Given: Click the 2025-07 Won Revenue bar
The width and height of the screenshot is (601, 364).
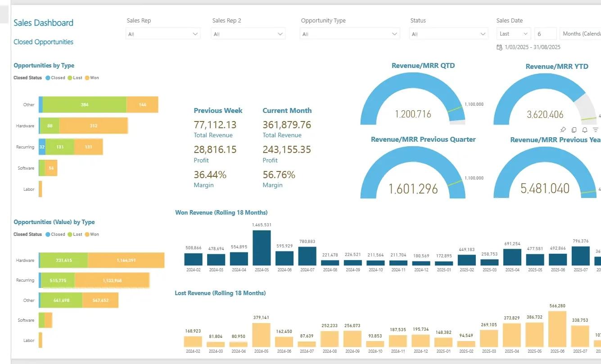Looking at the screenshot, I should tap(581, 256).
